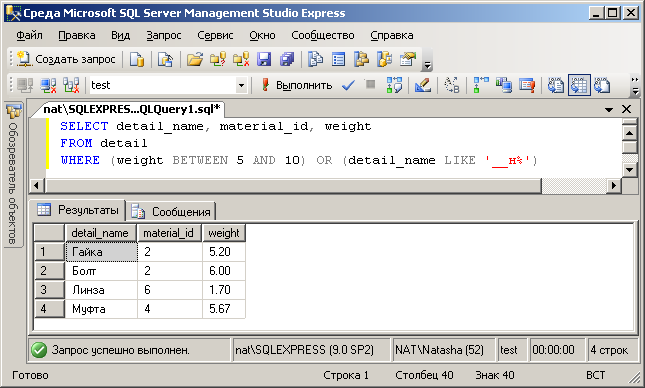Parse the query with the blue checkmark
Screen dimensions: 645x388
(348, 85)
